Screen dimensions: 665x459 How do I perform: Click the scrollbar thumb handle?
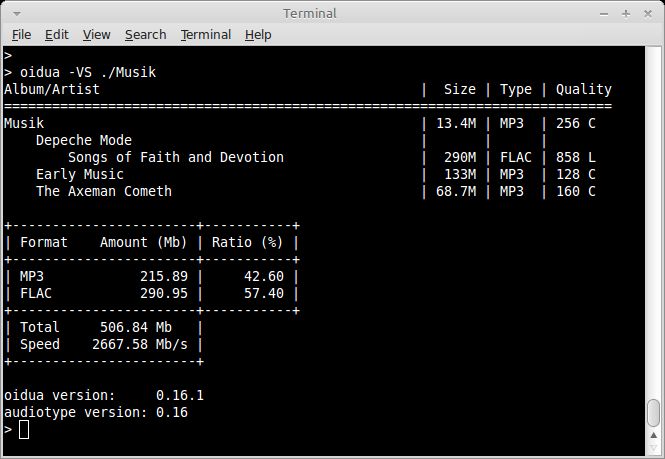[654, 412]
